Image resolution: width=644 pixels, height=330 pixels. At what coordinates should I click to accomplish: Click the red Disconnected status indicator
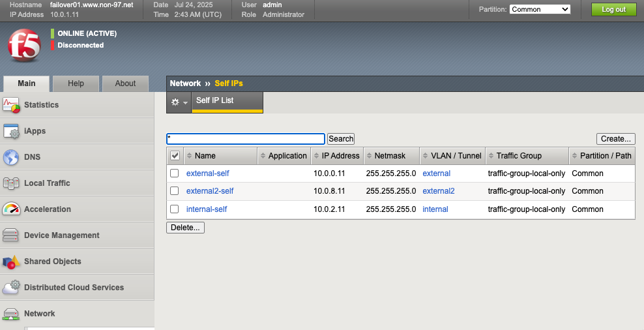coord(53,45)
